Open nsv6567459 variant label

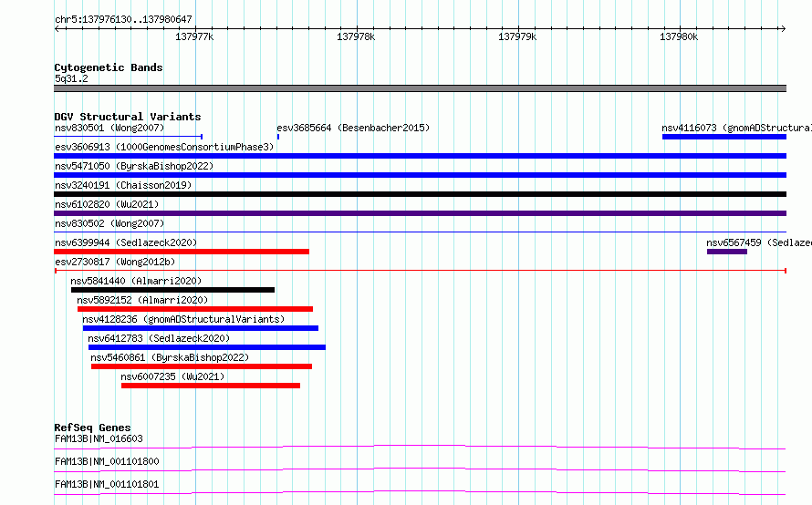tap(759, 242)
